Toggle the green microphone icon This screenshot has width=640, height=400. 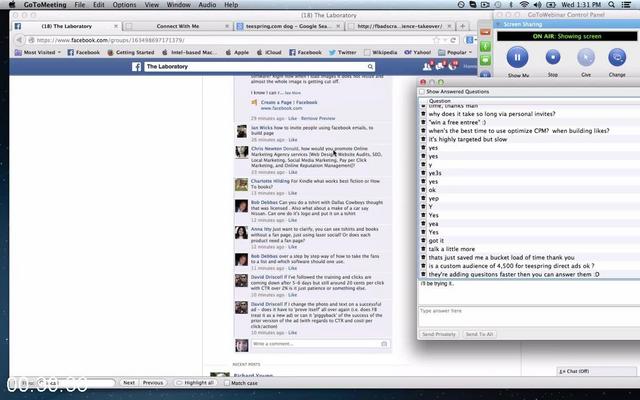click(485, 46)
